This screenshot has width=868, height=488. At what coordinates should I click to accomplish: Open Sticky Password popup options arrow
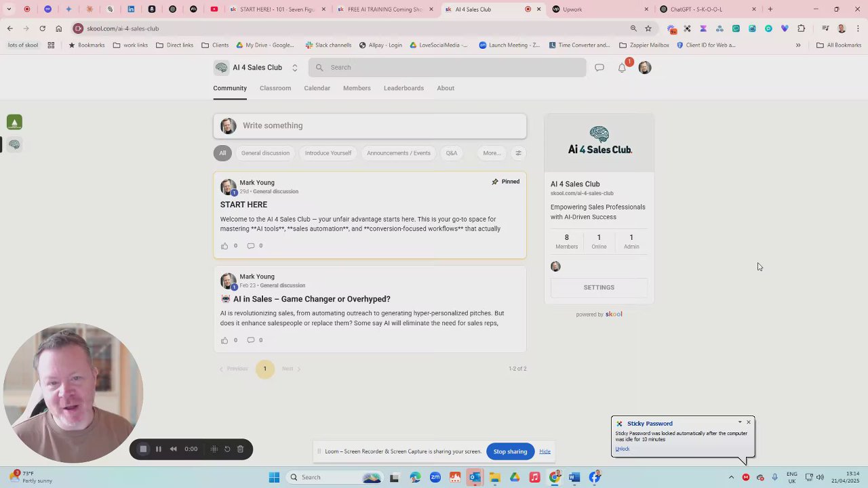click(740, 422)
